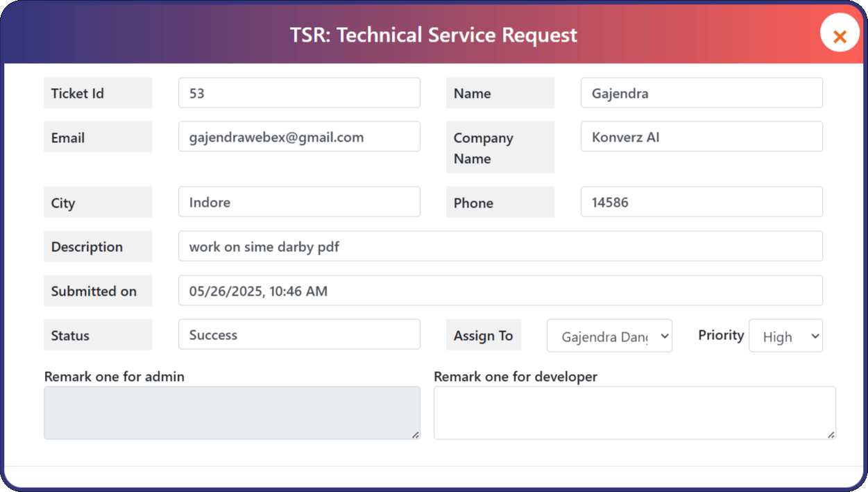Select the Name field with Gajendra
This screenshot has width=868, height=492.
click(x=701, y=93)
